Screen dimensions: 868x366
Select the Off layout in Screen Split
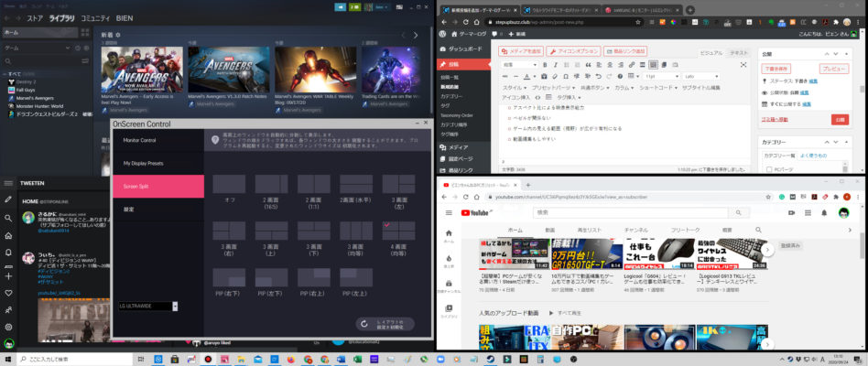point(229,184)
